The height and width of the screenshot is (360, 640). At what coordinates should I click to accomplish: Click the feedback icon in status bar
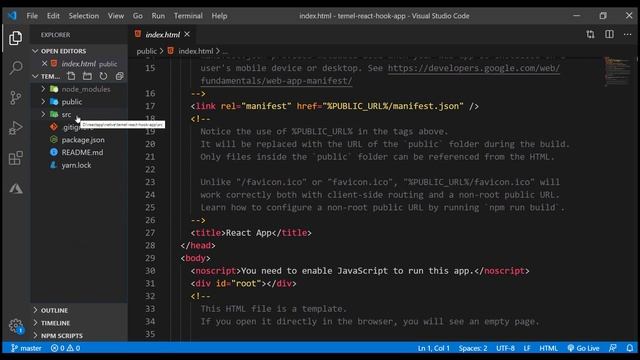pos(613,348)
